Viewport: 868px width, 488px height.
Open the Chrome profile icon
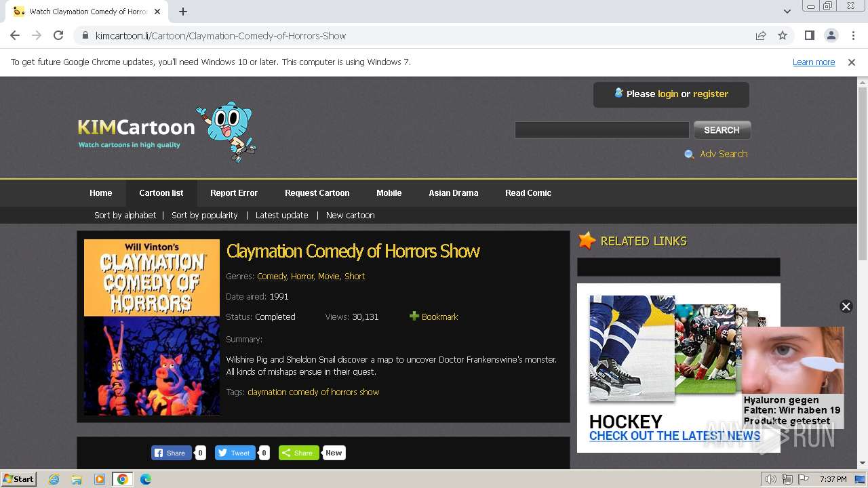[831, 35]
